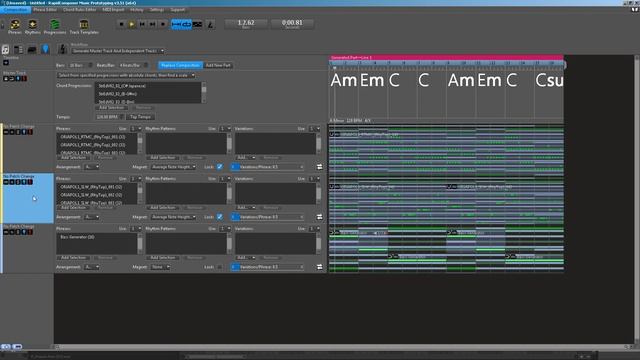Click swap arrows icon on ORAPOLI_SLW track row
The height and width of the screenshot is (360, 640).
pyautogui.click(x=320, y=217)
